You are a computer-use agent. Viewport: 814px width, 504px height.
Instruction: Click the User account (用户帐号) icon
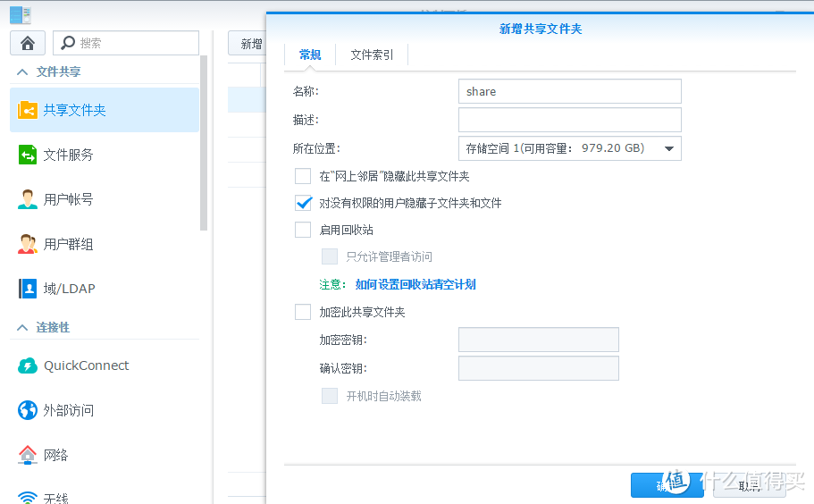click(x=28, y=199)
